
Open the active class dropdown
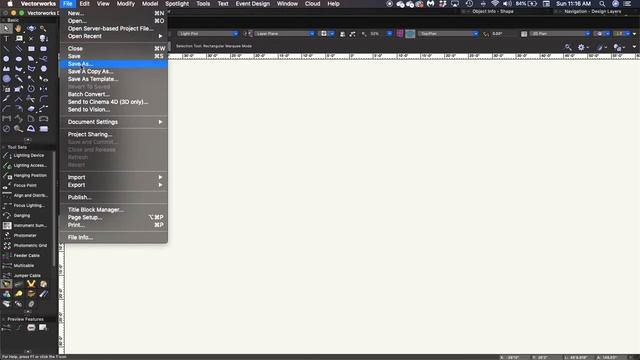point(208,33)
